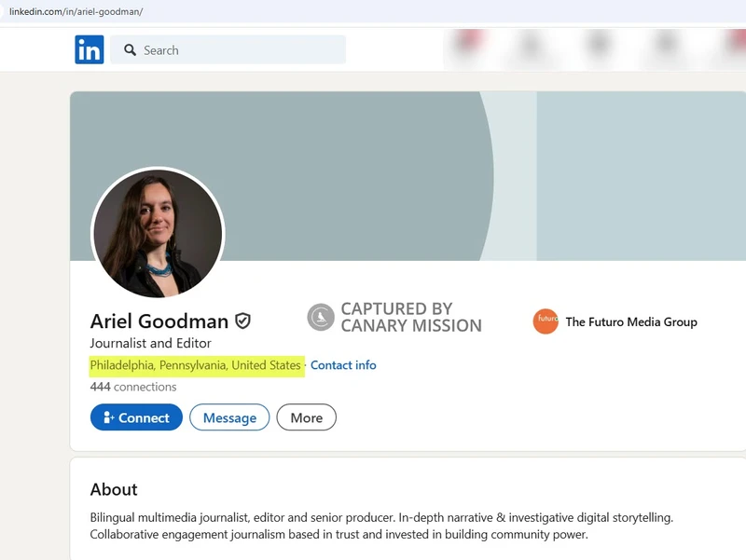The width and height of the screenshot is (746, 560).
Task: Click the About description paragraph
Action: 381,526
